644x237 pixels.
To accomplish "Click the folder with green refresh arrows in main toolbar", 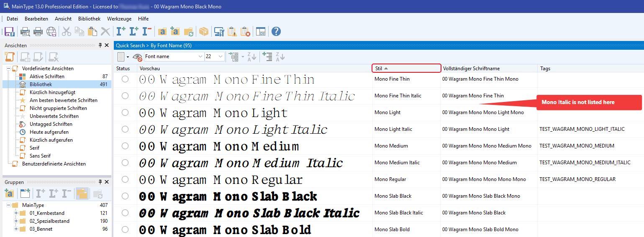I will [x=188, y=31].
